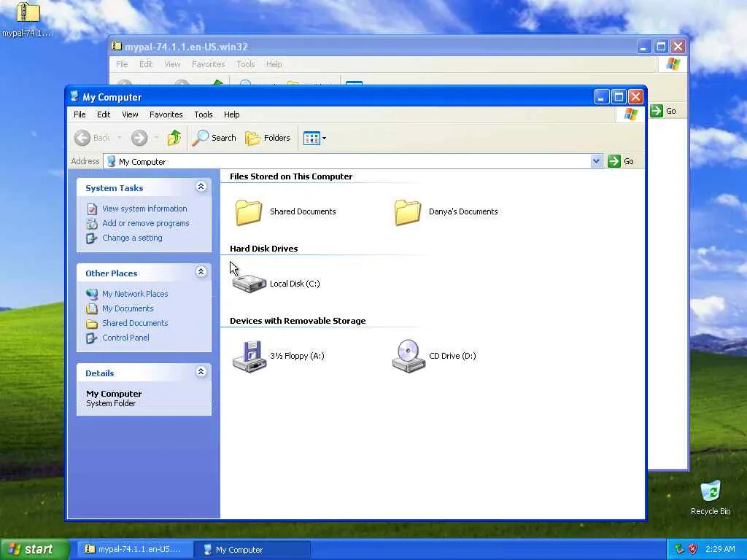Screen dimensions: 747x560
Task: Click the My Computer title bar icon
Action: [74, 97]
